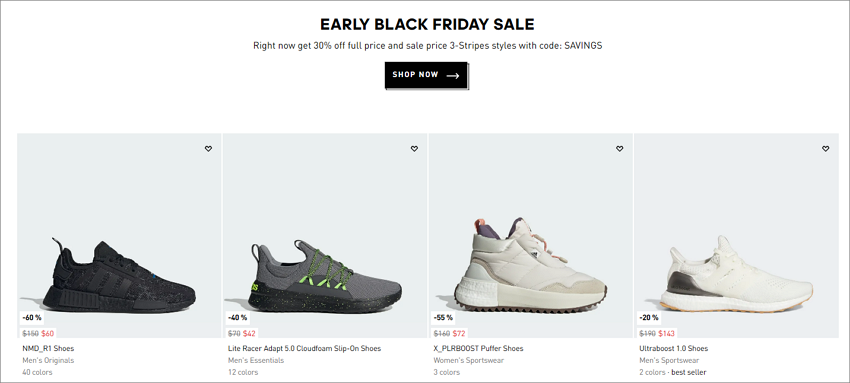This screenshot has height=383, width=850.
Task: Click the $60 sale price on NMD_R1
Action: [x=48, y=334]
